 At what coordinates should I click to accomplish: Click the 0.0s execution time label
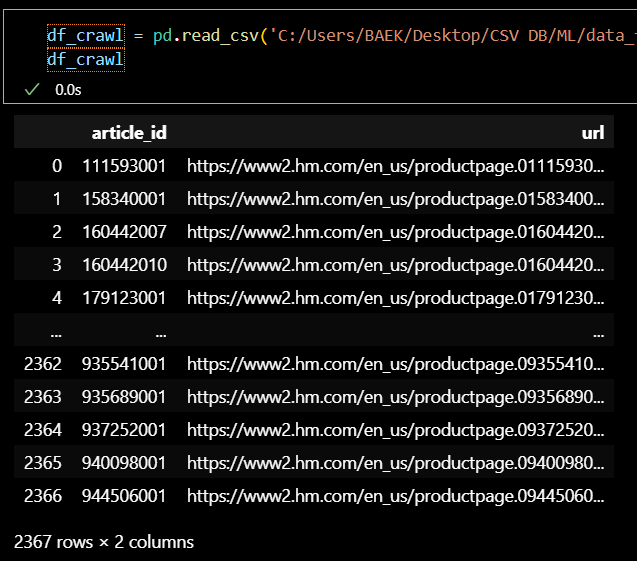(x=68, y=90)
